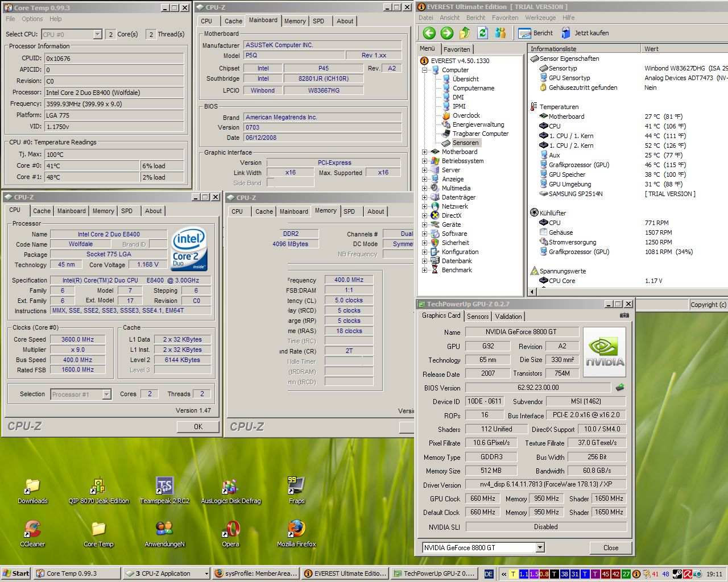The image size is (728, 582).
Task: Expand the Betriebssystem node in EVEREST tree
Action: coord(424,161)
